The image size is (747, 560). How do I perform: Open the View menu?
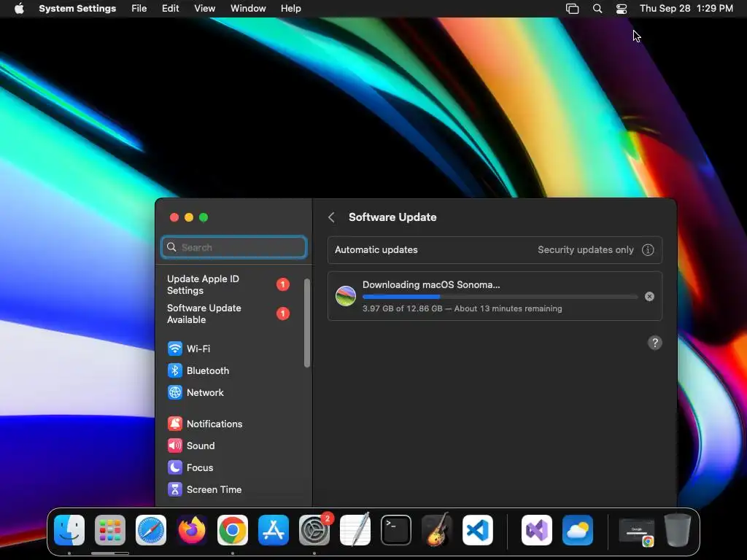coord(204,9)
